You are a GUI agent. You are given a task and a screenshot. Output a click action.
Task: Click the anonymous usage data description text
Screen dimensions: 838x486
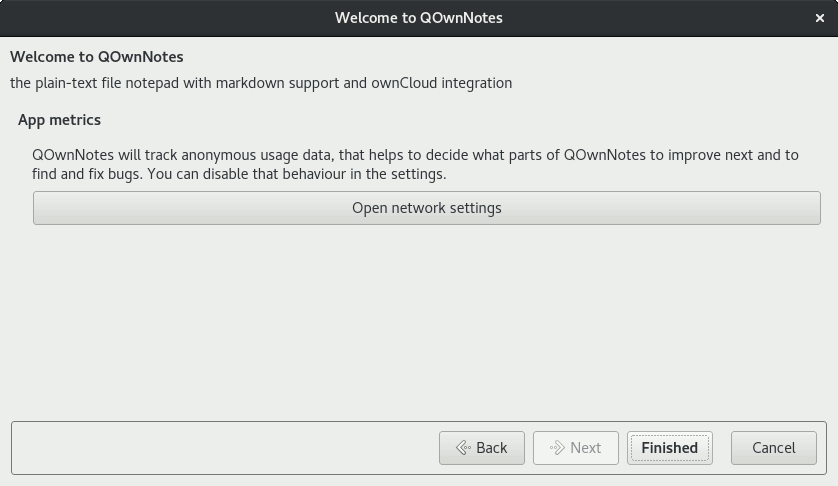point(415,165)
